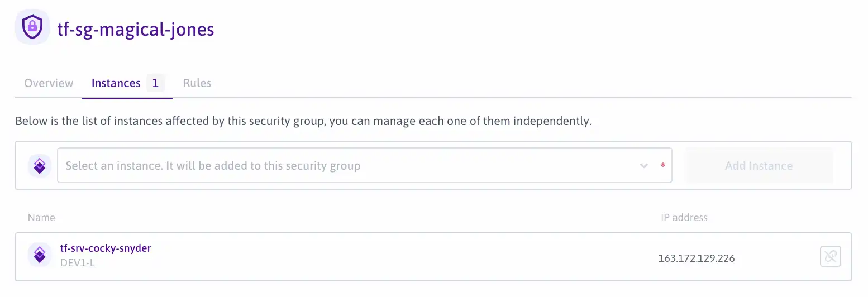Click the IP address column header

click(x=684, y=217)
